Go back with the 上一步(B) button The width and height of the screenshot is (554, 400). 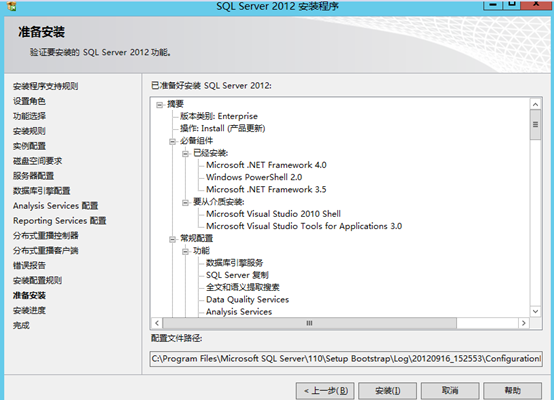(x=326, y=391)
